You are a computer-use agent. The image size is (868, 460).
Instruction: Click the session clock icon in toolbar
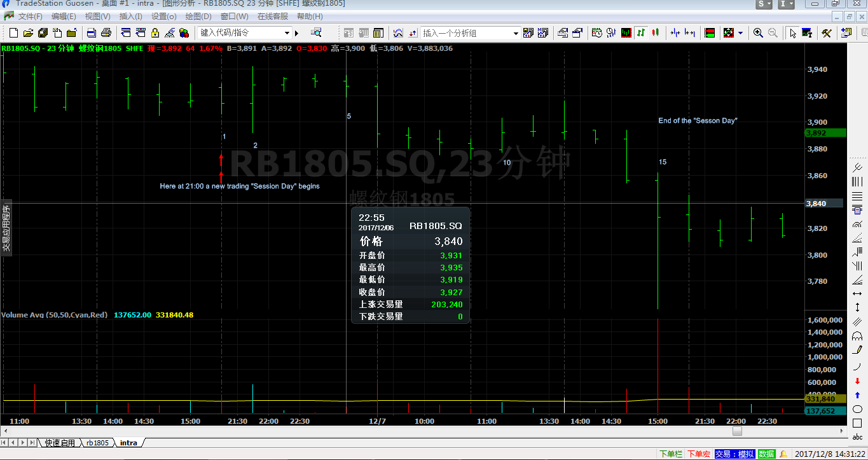click(x=596, y=32)
